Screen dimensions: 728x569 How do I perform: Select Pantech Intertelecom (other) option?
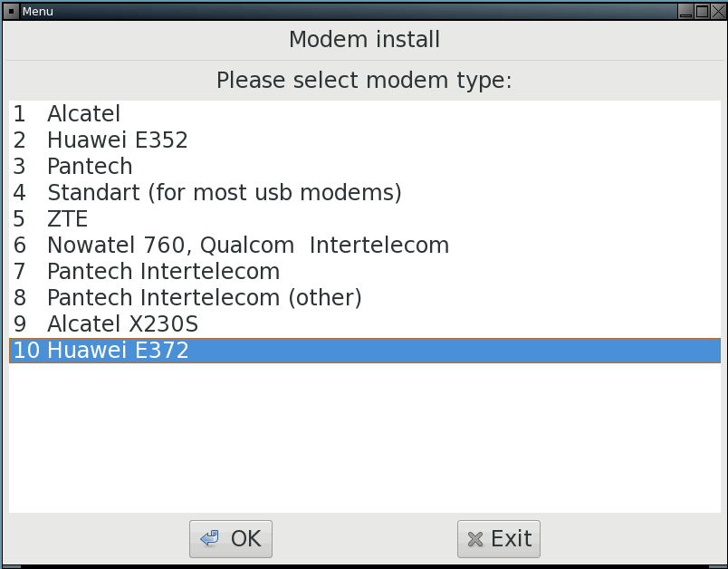[204, 298]
